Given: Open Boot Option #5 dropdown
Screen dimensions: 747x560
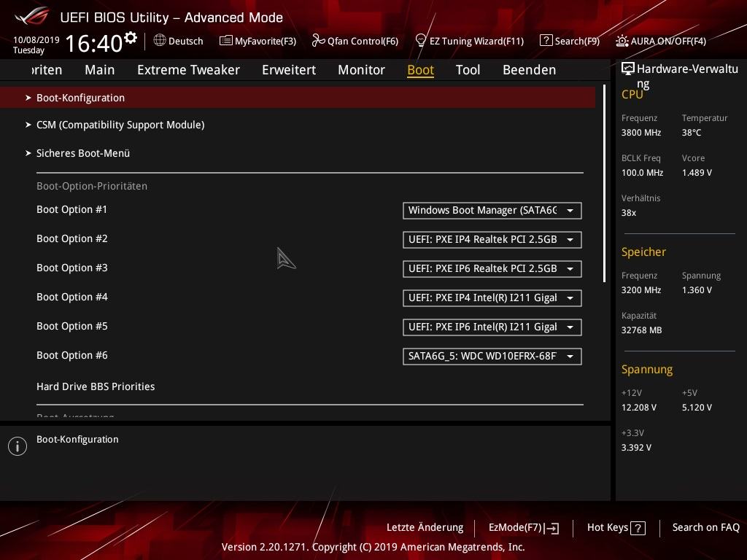Looking at the screenshot, I should (x=492, y=327).
